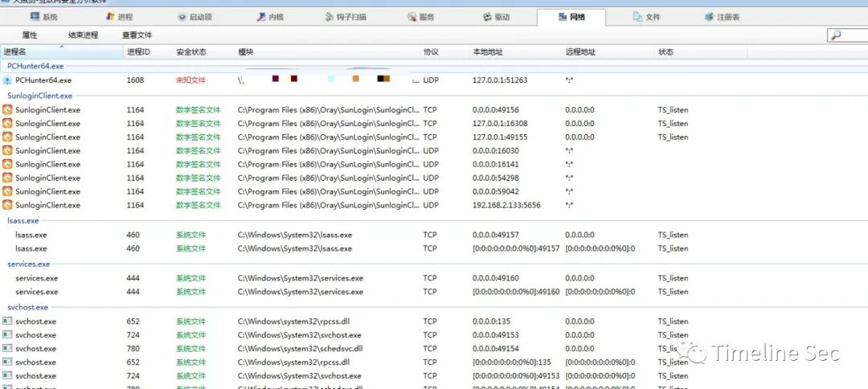
Task: Switch to the 内核 tab
Action: [x=270, y=17]
